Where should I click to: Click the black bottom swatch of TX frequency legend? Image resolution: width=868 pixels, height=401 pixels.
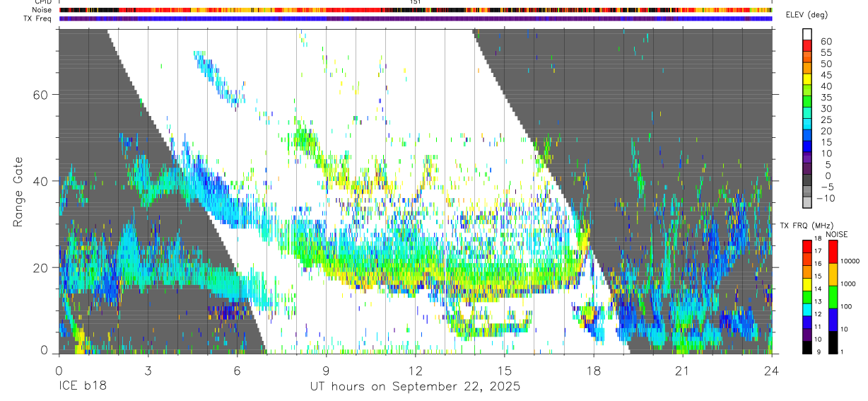pyautogui.click(x=807, y=347)
